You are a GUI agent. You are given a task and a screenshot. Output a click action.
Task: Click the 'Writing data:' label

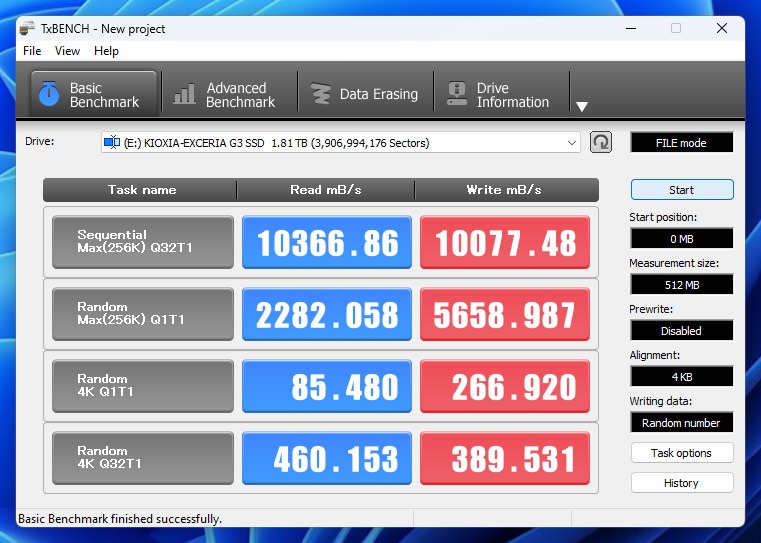[661, 401]
